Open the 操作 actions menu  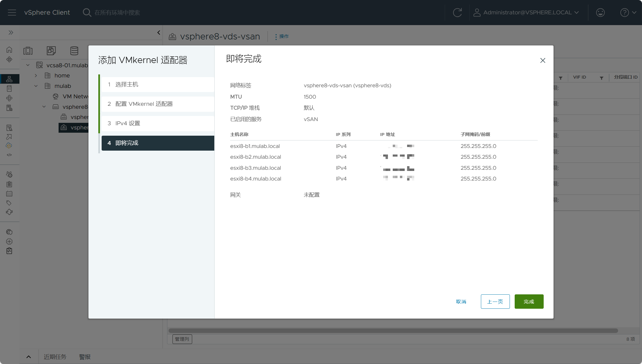[282, 36]
